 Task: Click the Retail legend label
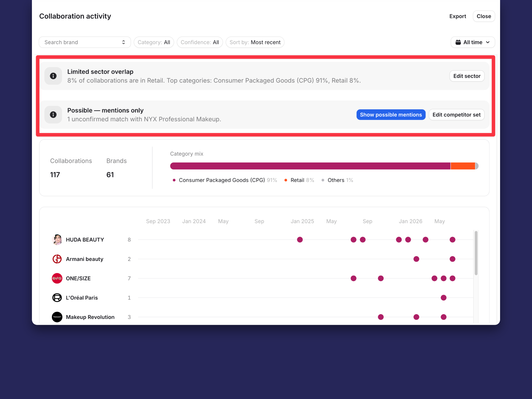[297, 180]
